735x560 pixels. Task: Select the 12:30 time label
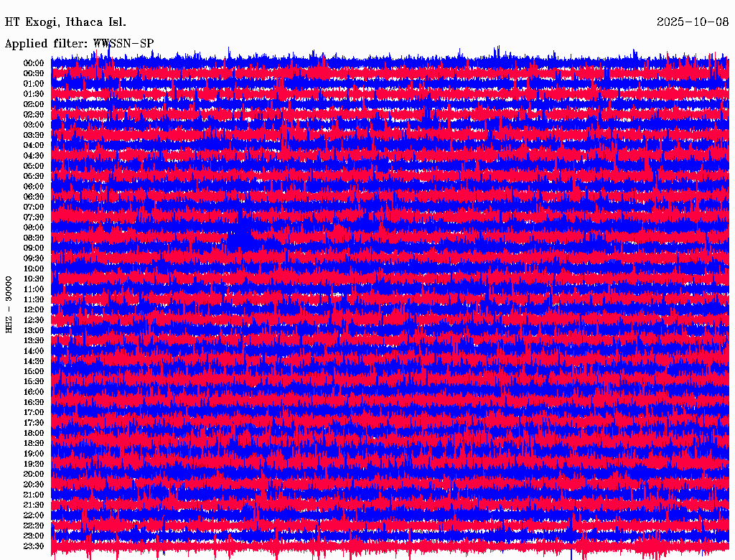(x=34, y=320)
